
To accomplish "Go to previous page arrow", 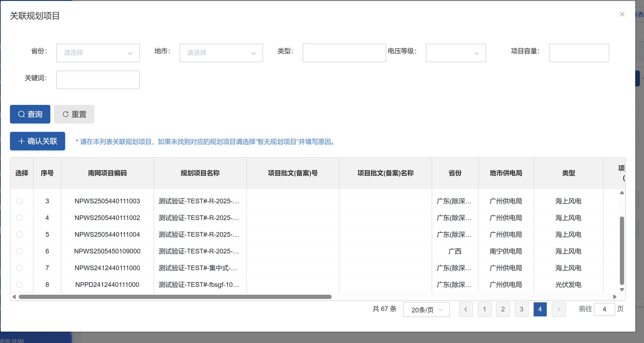I will [466, 309].
